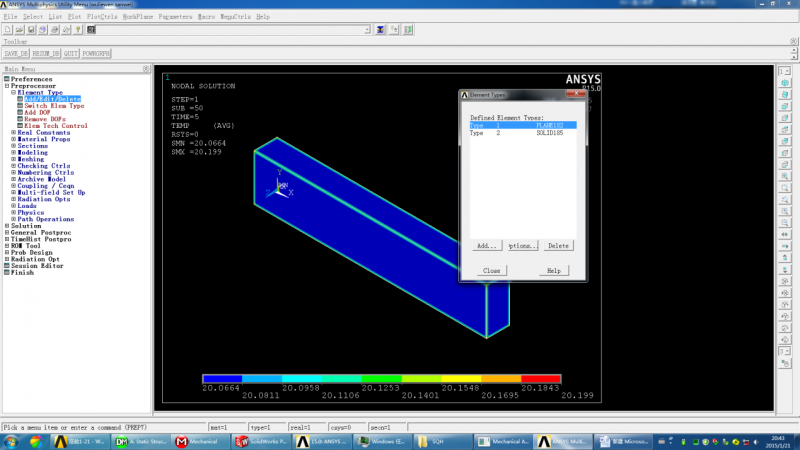Click the QUIT toolbar button
Image resolution: width=800 pixels, height=450 pixels.
coord(70,54)
